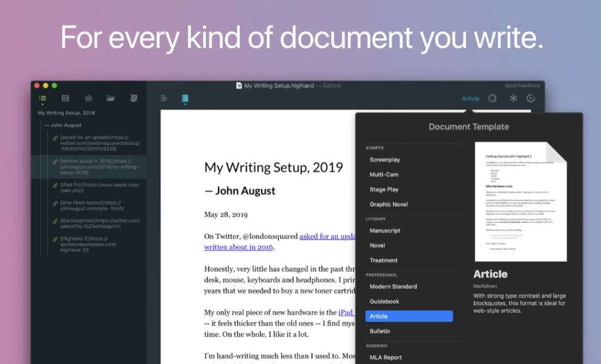Image resolution: width=601 pixels, height=364 pixels.
Task: Follow the 'iPad' link in document
Action: [x=346, y=312]
